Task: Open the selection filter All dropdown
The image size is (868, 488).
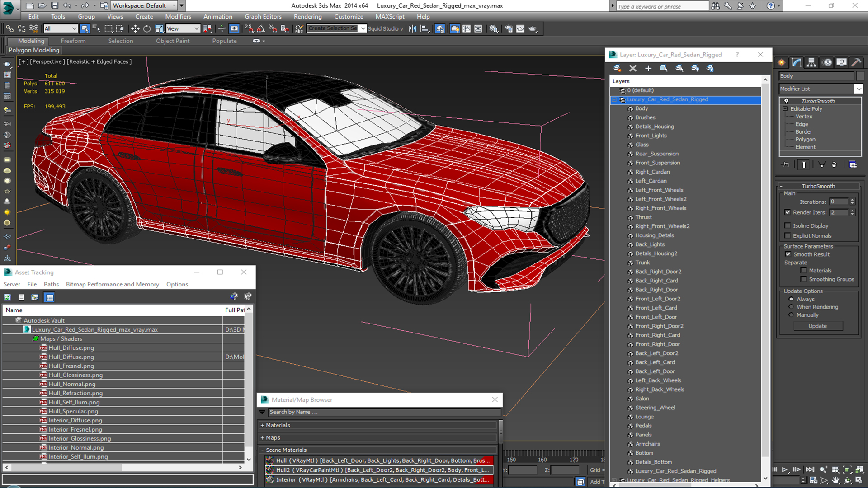Action: 61,28
